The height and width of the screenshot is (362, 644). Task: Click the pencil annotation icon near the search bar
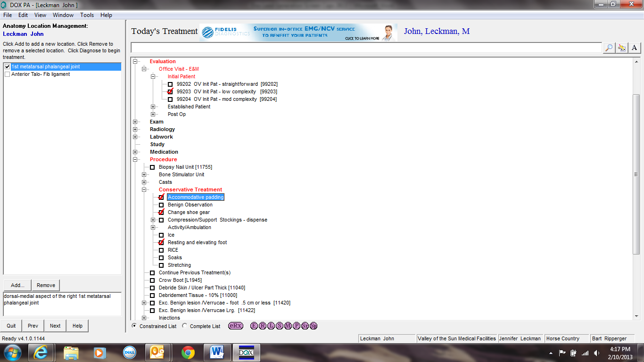tap(621, 48)
